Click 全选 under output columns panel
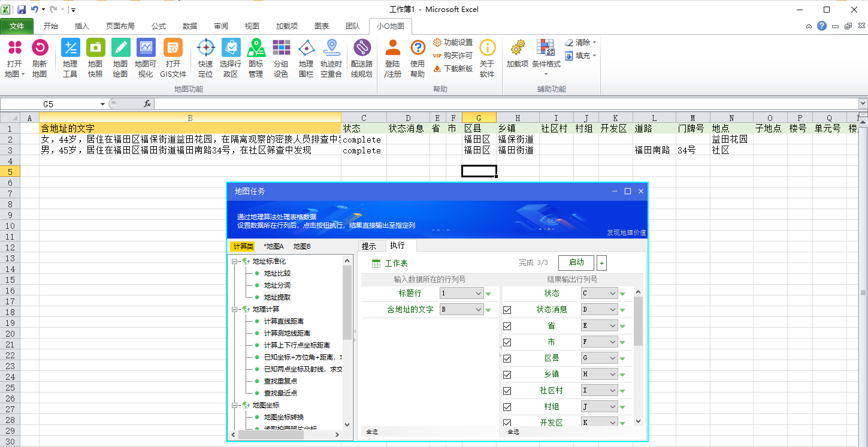The height and width of the screenshot is (447, 868). click(x=513, y=432)
